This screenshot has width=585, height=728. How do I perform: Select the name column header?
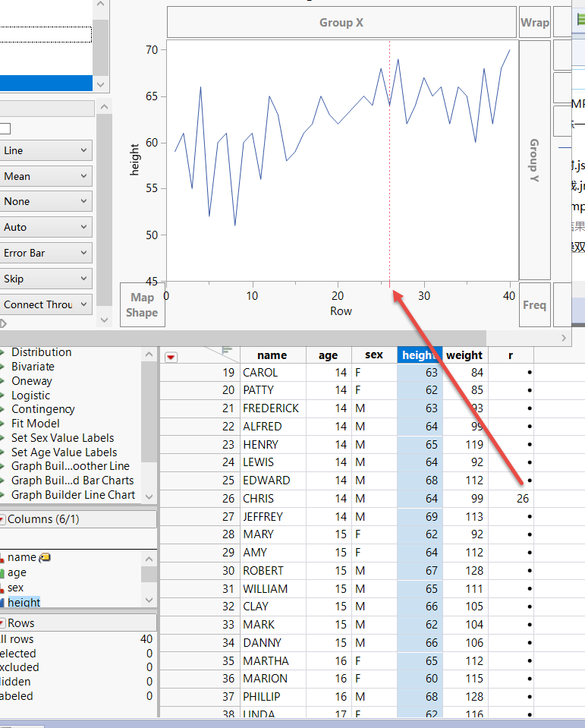coord(273,355)
